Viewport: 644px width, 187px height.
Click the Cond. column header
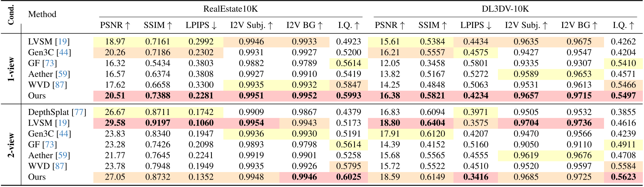pos(11,15)
